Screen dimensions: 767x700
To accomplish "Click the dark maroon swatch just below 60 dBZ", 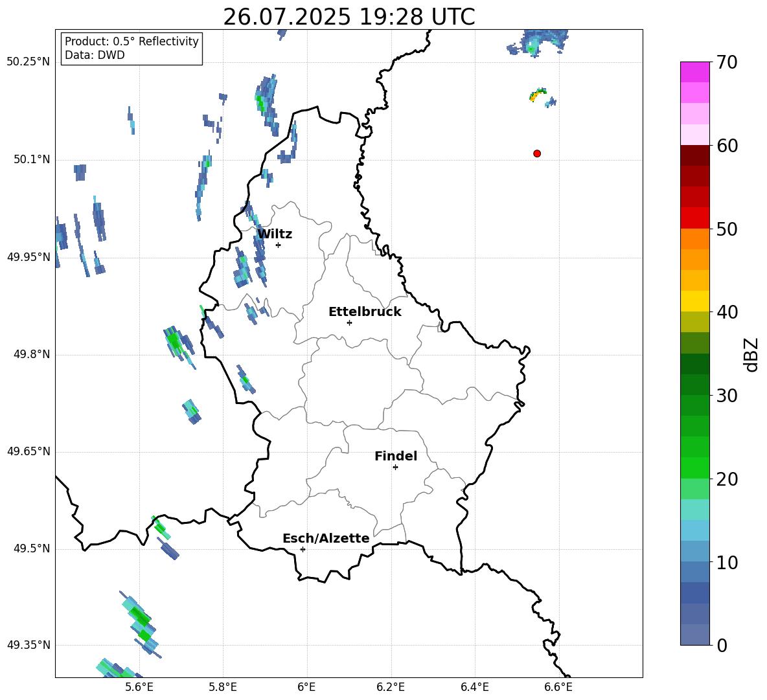I will [x=694, y=155].
